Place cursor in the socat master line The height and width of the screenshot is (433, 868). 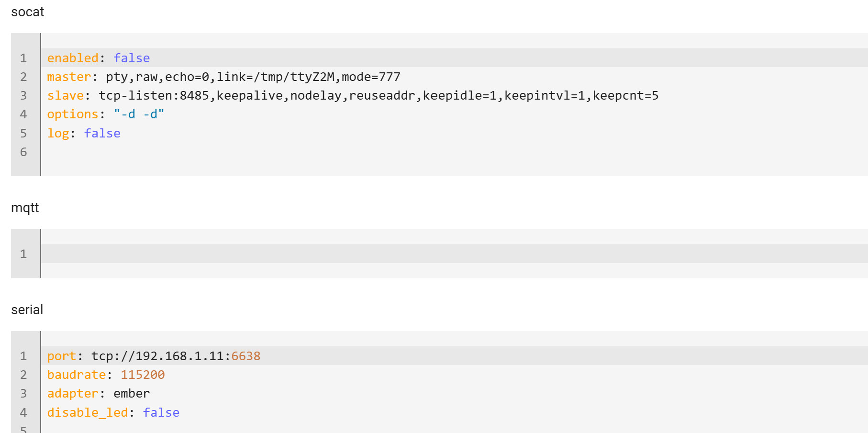click(x=454, y=77)
